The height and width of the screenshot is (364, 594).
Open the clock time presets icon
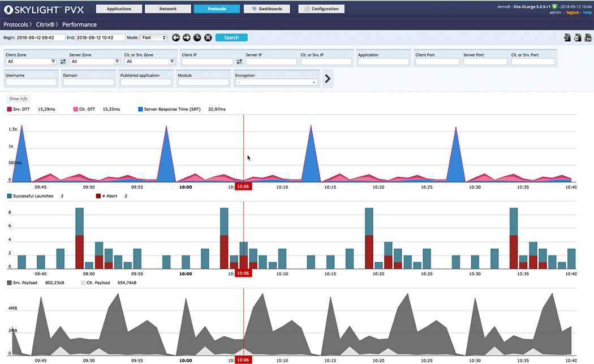197,37
